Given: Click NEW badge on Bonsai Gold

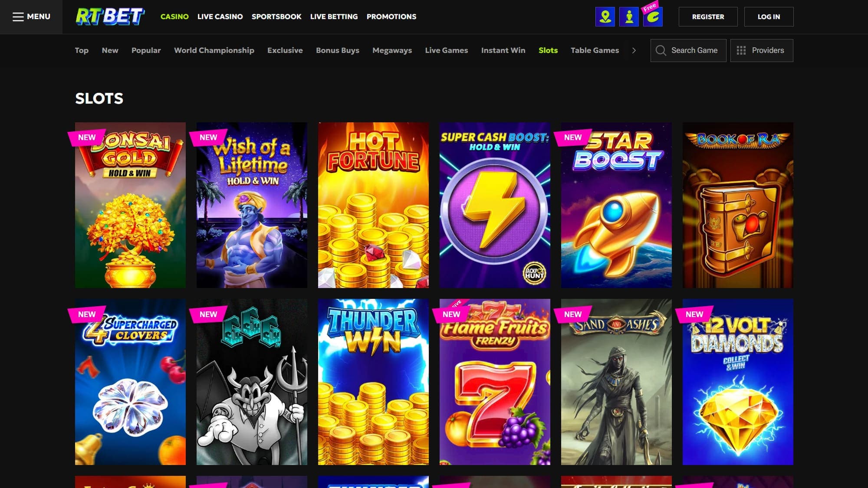Looking at the screenshot, I should tap(87, 138).
